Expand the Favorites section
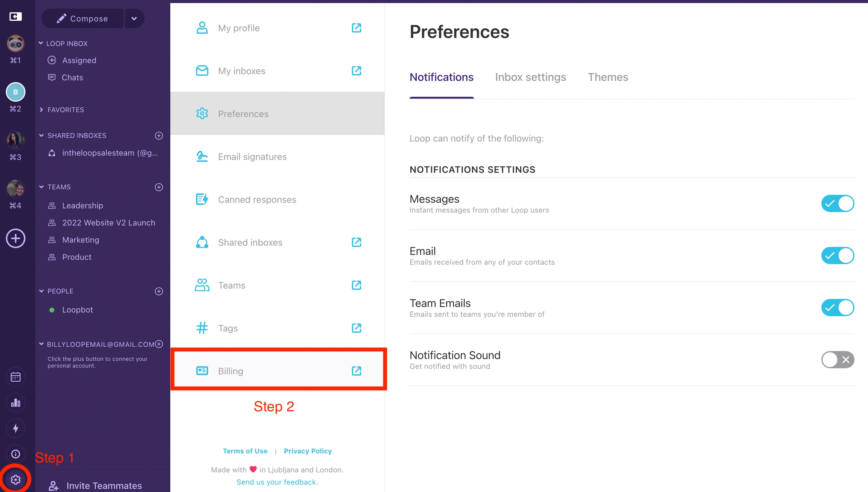868x492 pixels. 41,110
